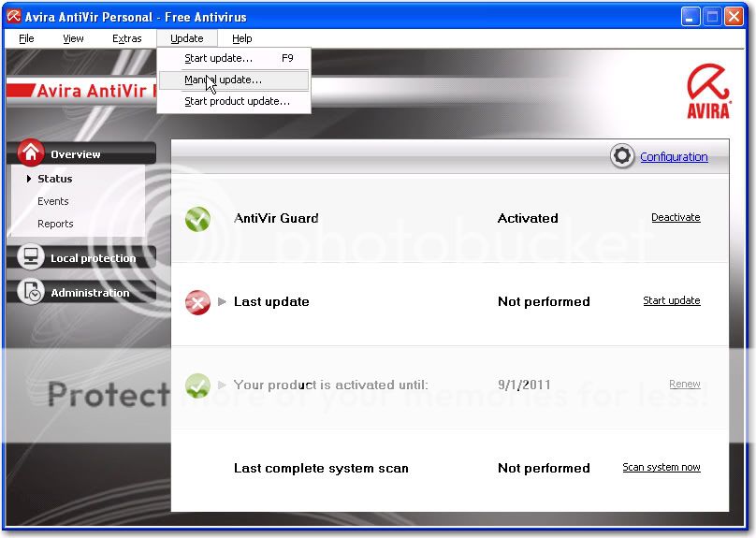Click the Start update link
756x538 pixels.
click(672, 301)
